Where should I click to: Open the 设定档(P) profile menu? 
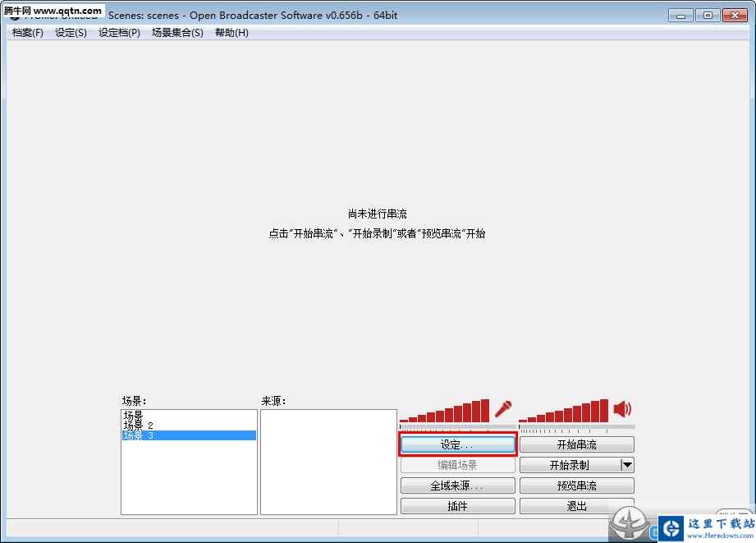pyautogui.click(x=119, y=32)
